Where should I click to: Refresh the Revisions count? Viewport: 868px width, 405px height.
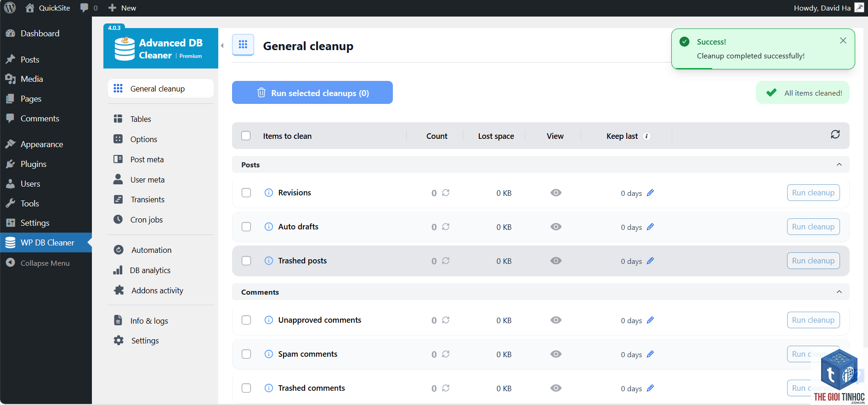point(446,193)
